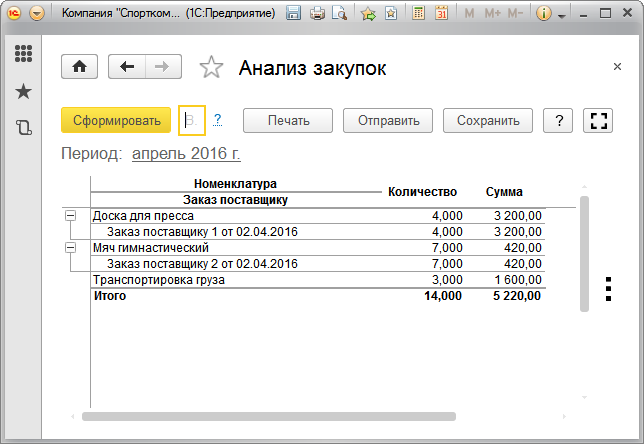The image size is (644, 444).
Task: Add to favorites star-arrow icon
Action: [x=368, y=14]
